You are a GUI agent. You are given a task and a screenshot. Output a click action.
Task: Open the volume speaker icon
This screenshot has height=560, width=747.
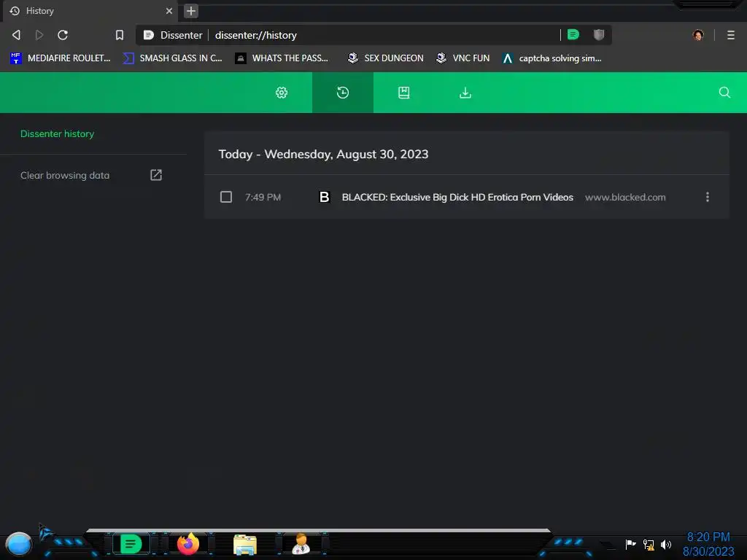click(x=666, y=544)
